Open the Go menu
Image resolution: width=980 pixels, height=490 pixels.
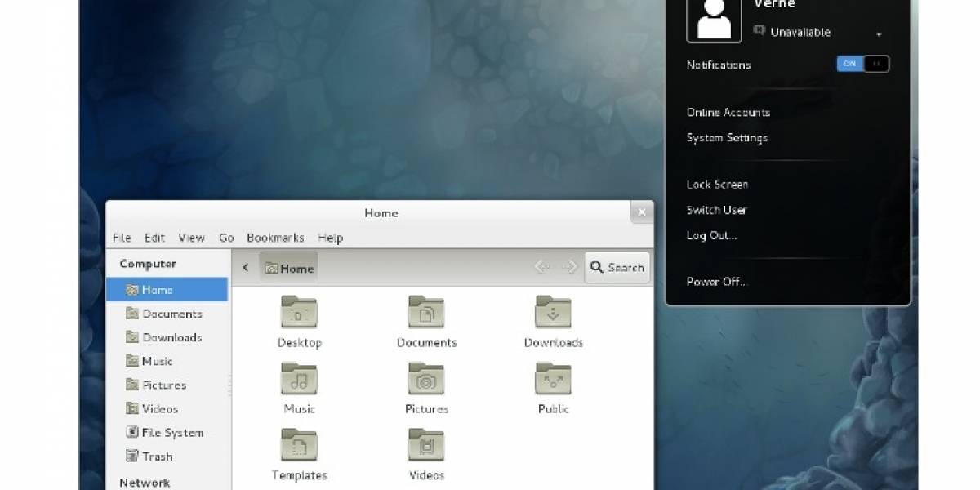[226, 238]
